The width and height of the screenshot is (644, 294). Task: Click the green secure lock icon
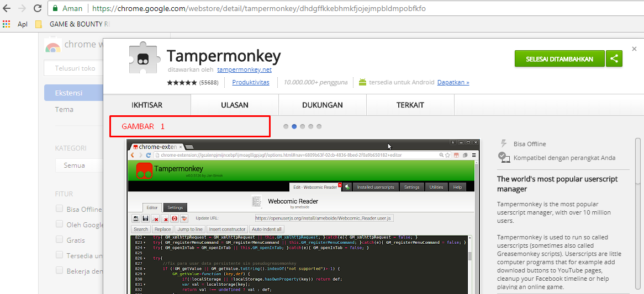point(55,8)
